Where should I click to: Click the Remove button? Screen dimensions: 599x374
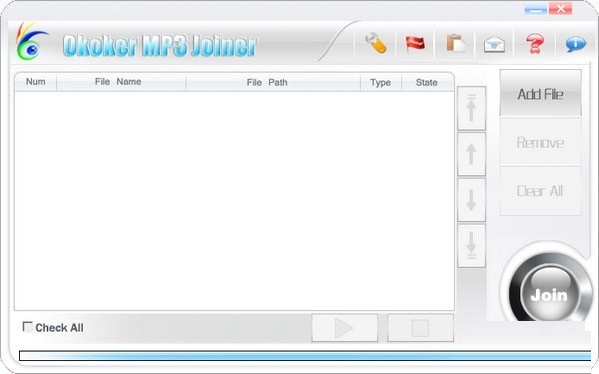541,142
